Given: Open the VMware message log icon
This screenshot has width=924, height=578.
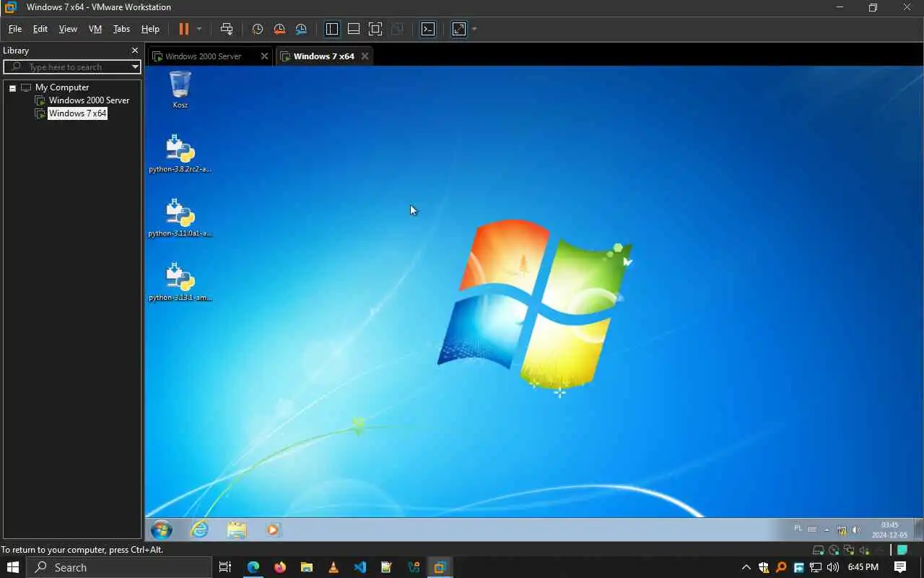Looking at the screenshot, I should [902, 551].
